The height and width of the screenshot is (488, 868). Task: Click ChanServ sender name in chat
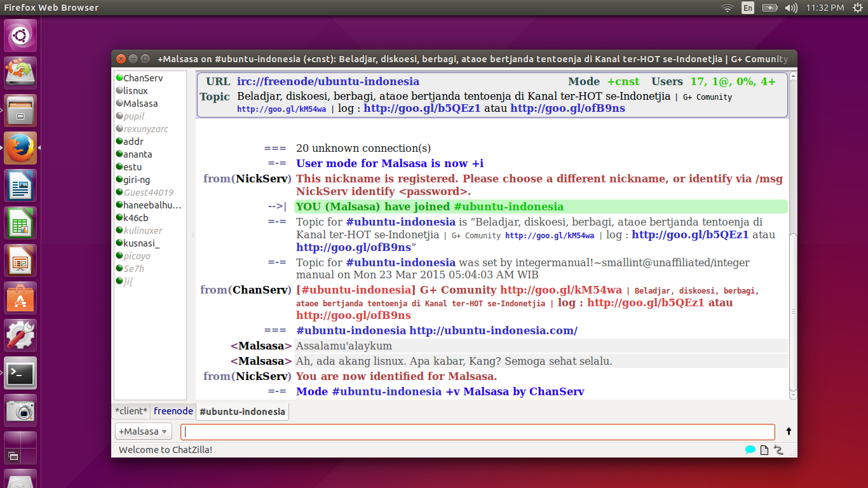click(x=261, y=290)
